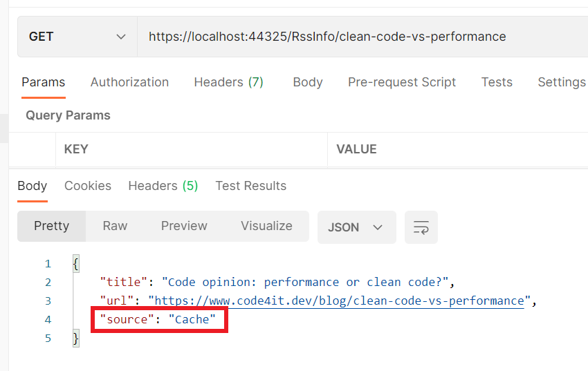
Task: Open the GET method dropdown
Action: pyautogui.click(x=77, y=37)
